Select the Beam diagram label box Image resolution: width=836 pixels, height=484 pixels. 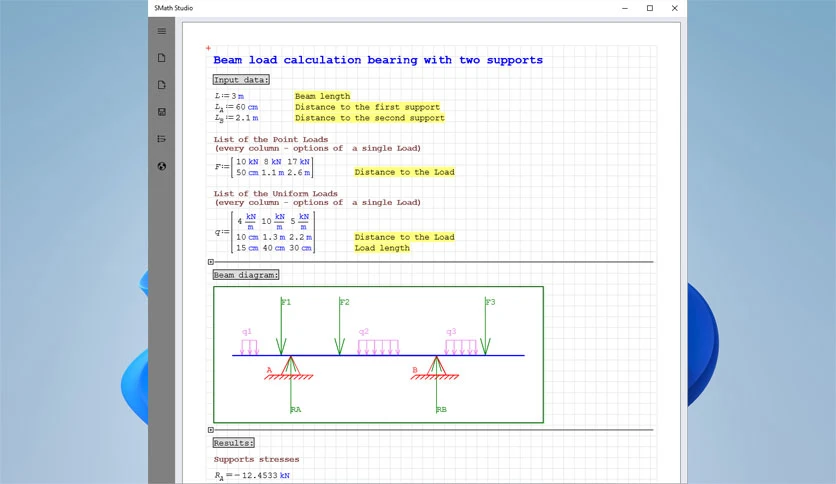click(246, 275)
